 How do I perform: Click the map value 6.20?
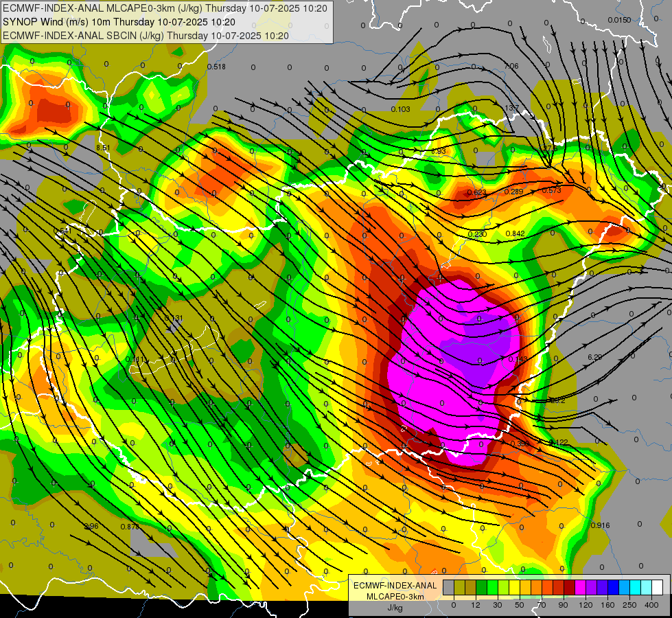[595, 357]
